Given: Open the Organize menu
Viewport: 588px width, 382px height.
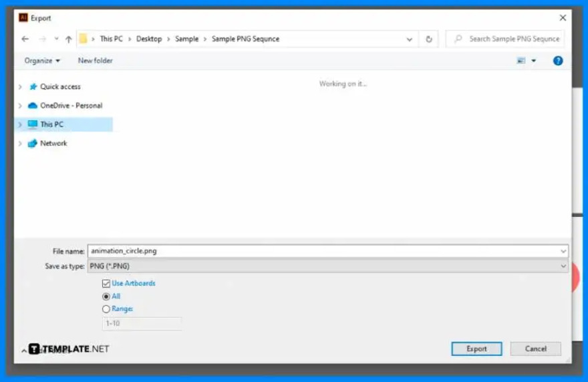Looking at the screenshot, I should 42,61.
